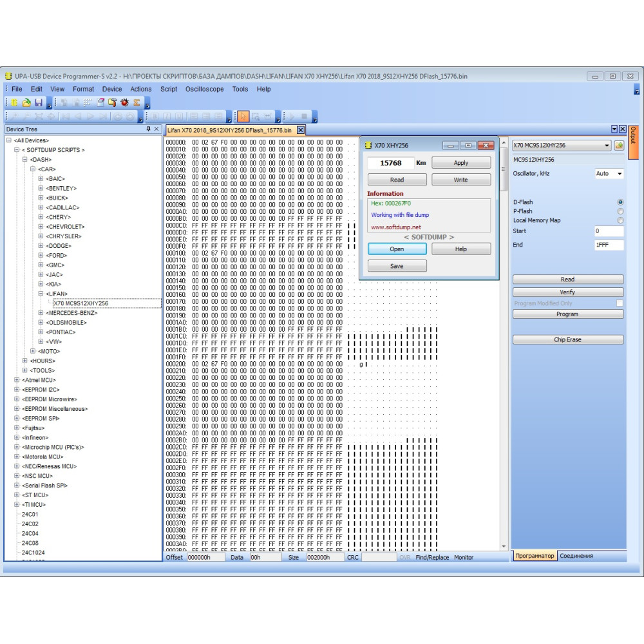Click the eraser icon in the toolbar
The height and width of the screenshot is (644, 644).
point(100,102)
